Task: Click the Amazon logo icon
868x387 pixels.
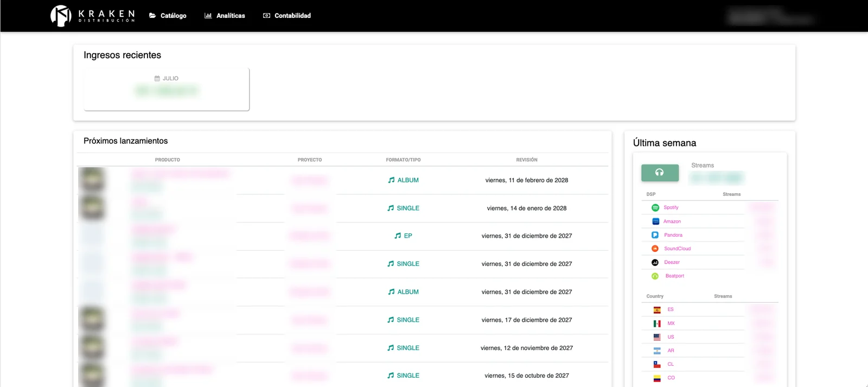Action: click(x=655, y=221)
